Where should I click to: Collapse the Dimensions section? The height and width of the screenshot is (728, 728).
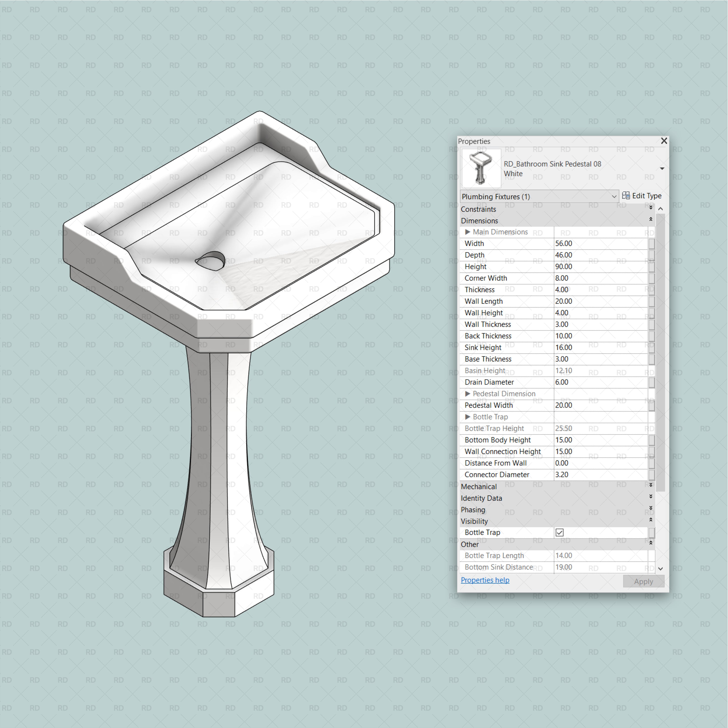[x=651, y=219]
